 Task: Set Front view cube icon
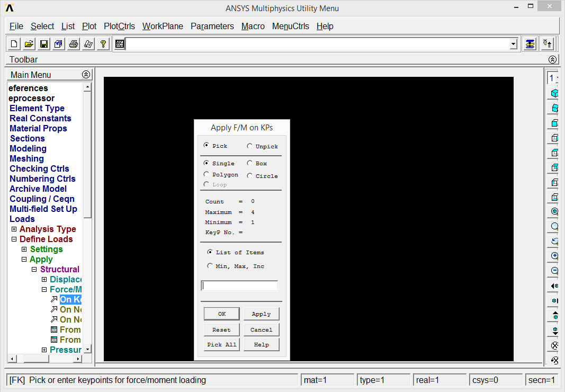click(x=554, y=122)
